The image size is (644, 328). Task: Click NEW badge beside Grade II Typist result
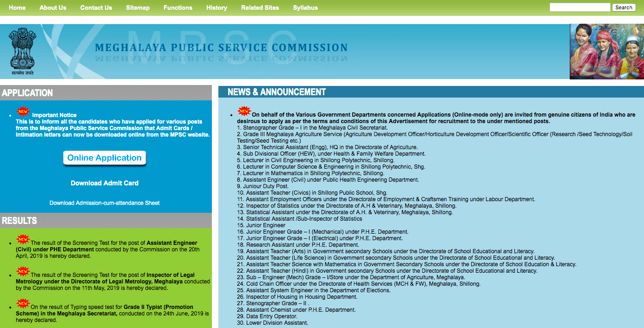pyautogui.click(x=23, y=304)
